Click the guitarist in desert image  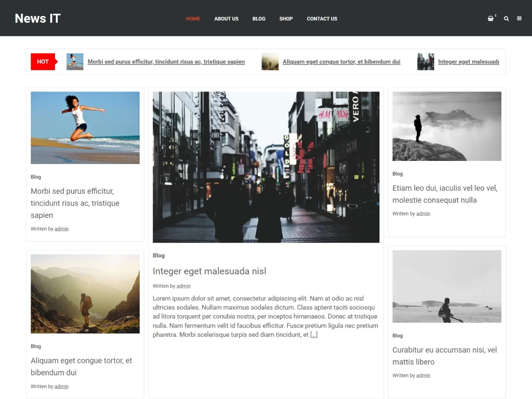[447, 286]
